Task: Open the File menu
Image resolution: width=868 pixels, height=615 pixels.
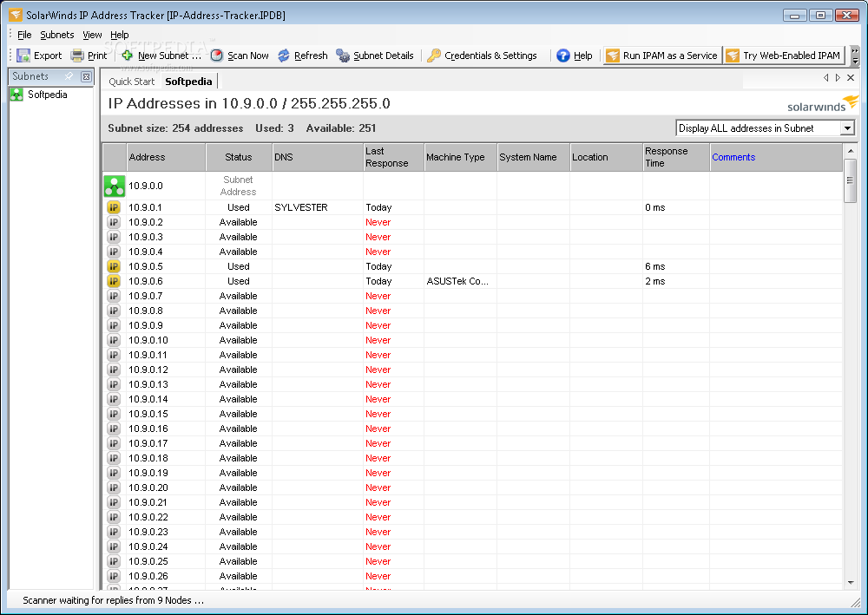Action: pos(24,35)
